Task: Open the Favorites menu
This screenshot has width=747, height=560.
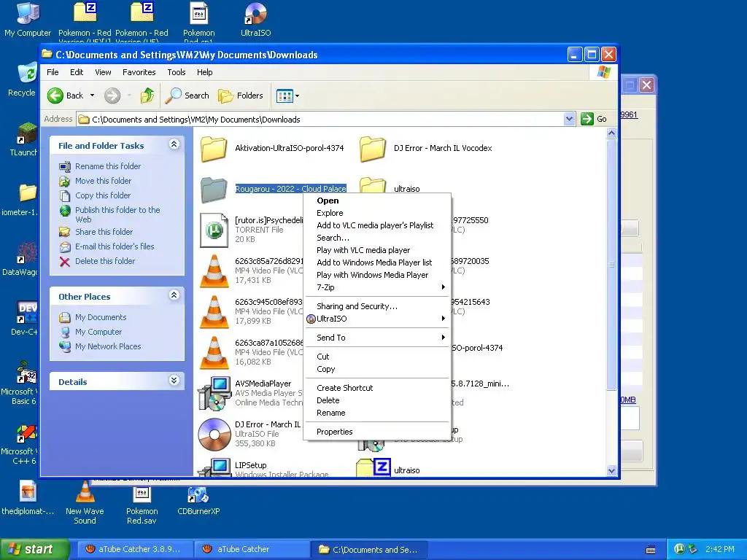Action: [139, 72]
